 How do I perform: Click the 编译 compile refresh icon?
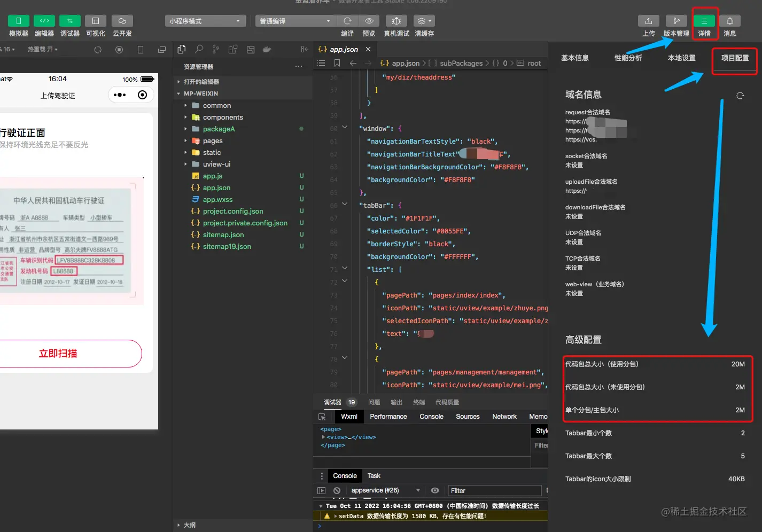pyautogui.click(x=347, y=21)
